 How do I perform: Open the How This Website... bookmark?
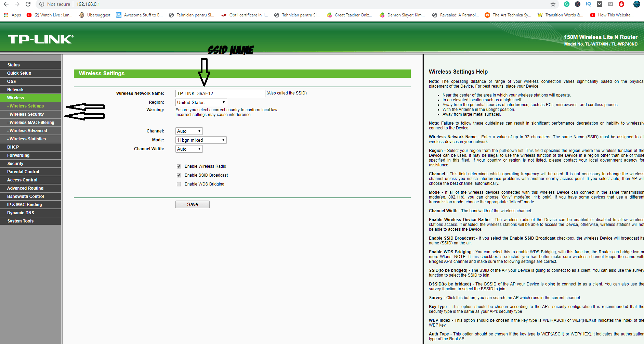[612, 15]
